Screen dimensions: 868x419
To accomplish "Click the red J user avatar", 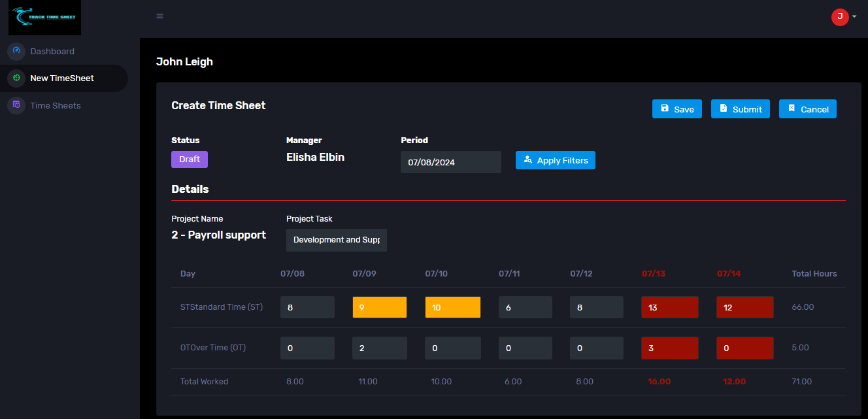I will click(839, 17).
